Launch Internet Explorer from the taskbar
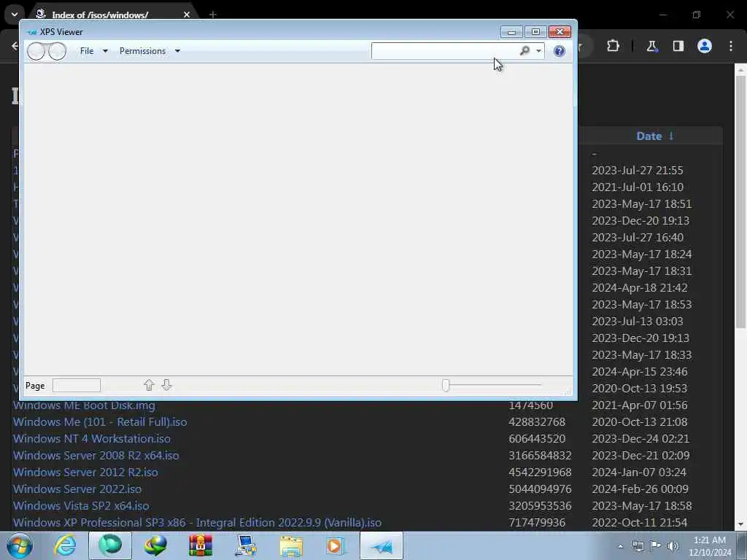The width and height of the screenshot is (747, 560). click(65, 545)
